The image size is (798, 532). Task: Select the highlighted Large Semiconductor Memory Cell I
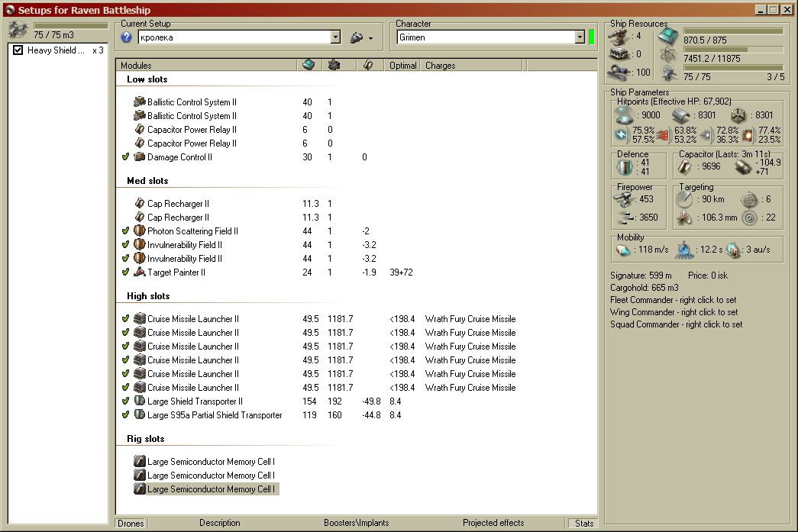[205, 489]
